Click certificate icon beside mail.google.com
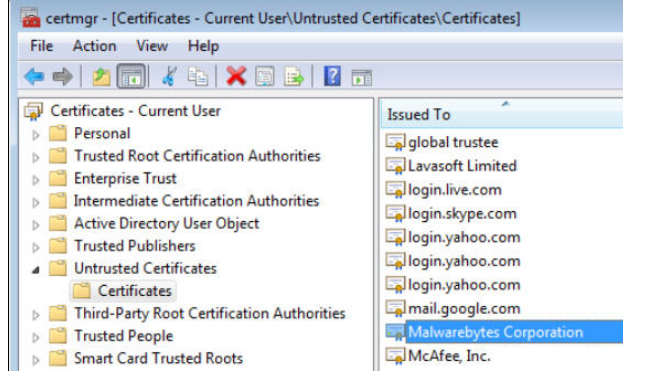The height and width of the screenshot is (373, 672). tap(395, 308)
